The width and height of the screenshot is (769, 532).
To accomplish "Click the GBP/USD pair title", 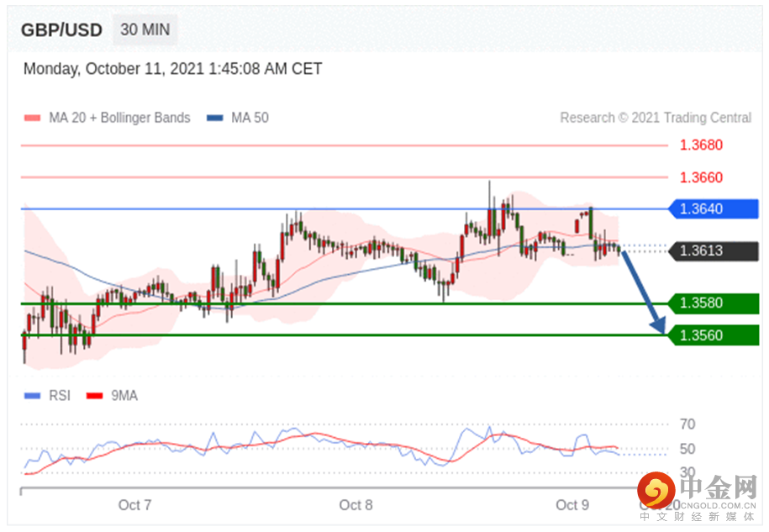I will coord(61,30).
